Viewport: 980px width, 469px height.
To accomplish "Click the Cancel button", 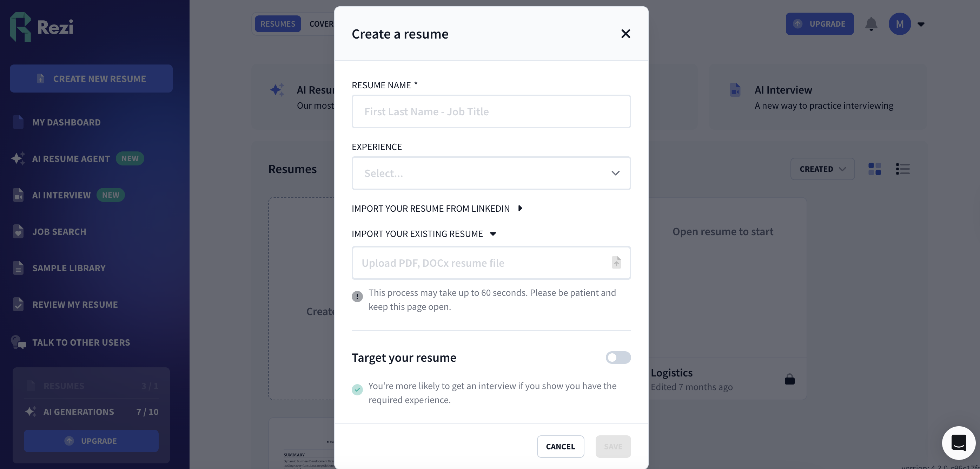I will [561, 447].
